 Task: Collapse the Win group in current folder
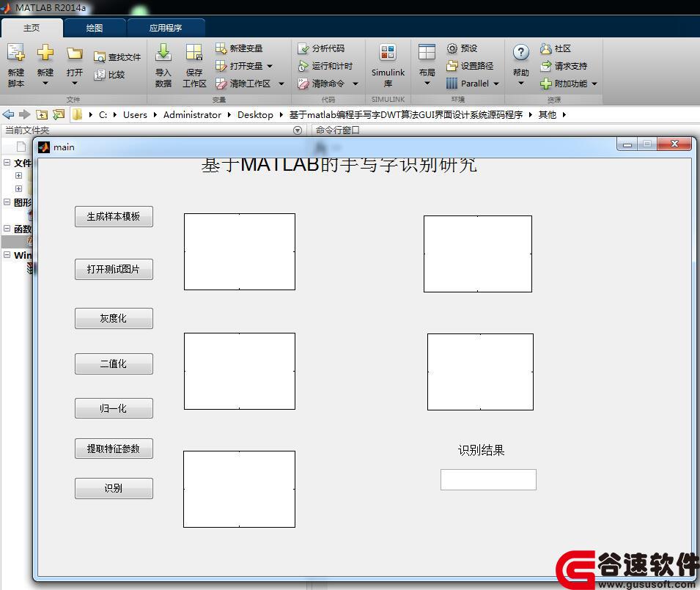7,255
